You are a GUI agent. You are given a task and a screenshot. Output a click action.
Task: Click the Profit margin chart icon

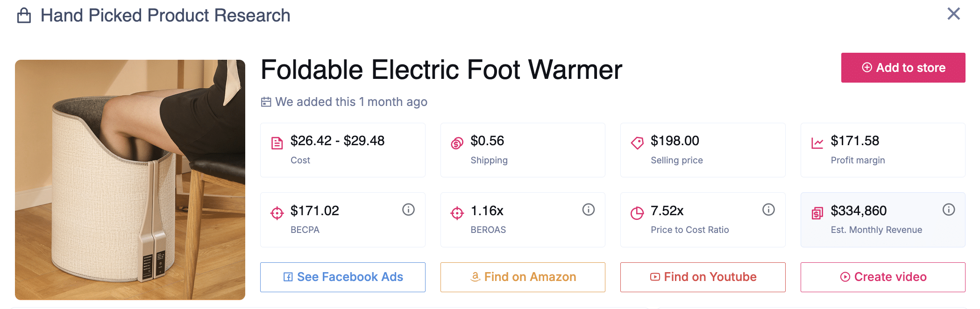[817, 143]
